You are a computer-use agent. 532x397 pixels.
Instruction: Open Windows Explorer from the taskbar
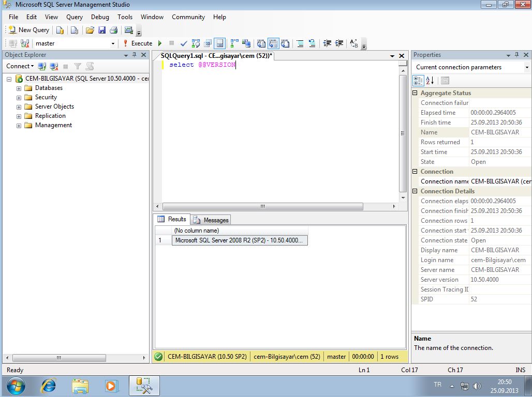coord(80,386)
